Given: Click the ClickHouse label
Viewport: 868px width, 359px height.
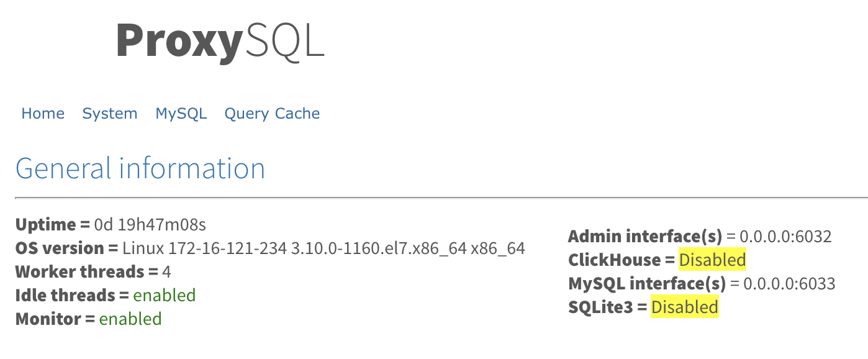Looking at the screenshot, I should tap(615, 260).
